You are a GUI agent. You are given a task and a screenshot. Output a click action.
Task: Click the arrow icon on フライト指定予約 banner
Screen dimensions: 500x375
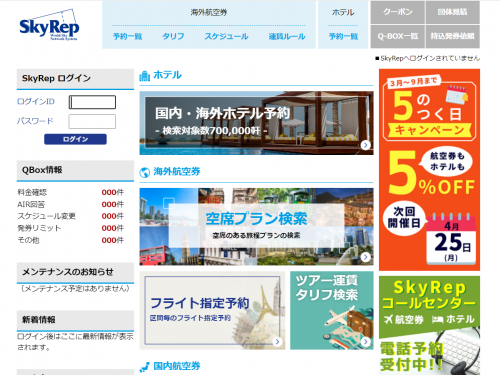[277, 341]
